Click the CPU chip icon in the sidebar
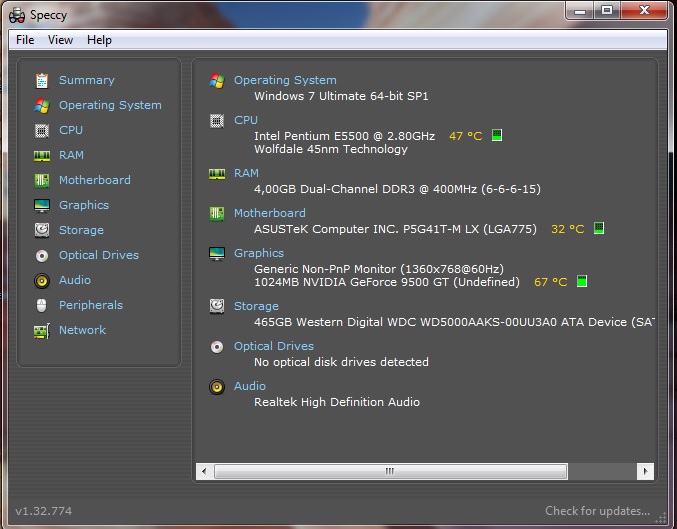The height and width of the screenshot is (529, 677). [42, 130]
